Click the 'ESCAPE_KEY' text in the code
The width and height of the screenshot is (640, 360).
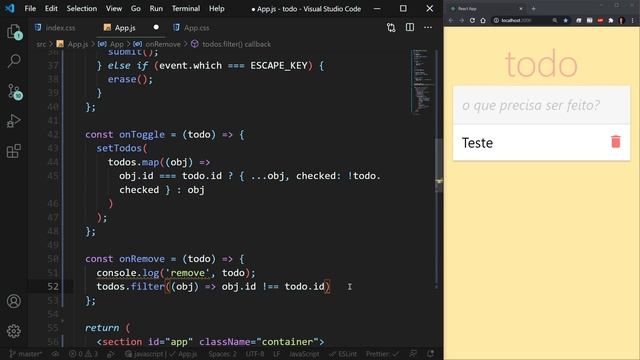point(279,65)
